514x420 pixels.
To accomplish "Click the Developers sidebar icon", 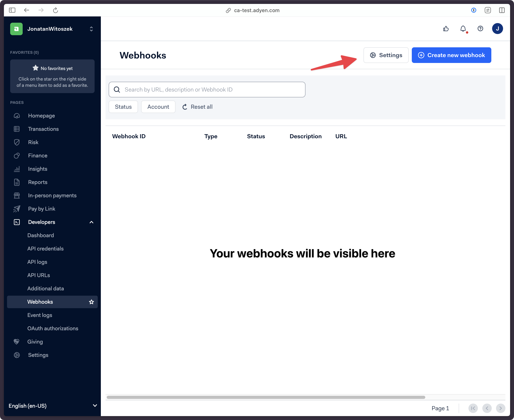I will [x=17, y=222].
